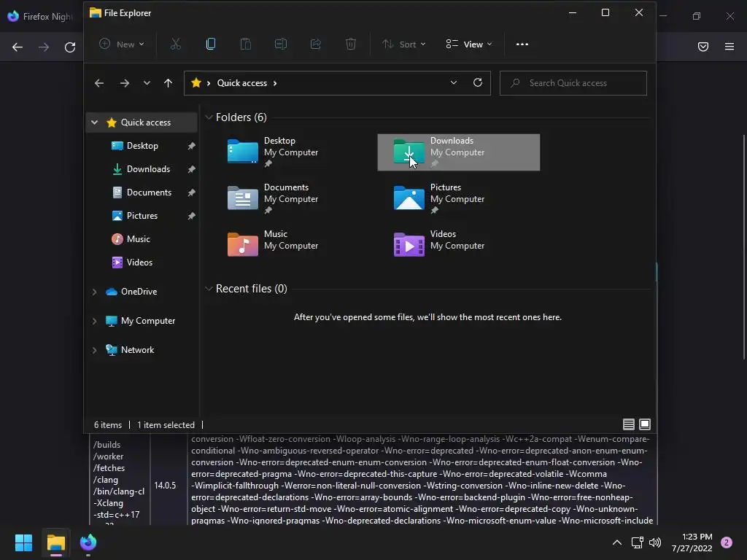Open the New dropdown menu
The image size is (747, 560).
(122, 44)
